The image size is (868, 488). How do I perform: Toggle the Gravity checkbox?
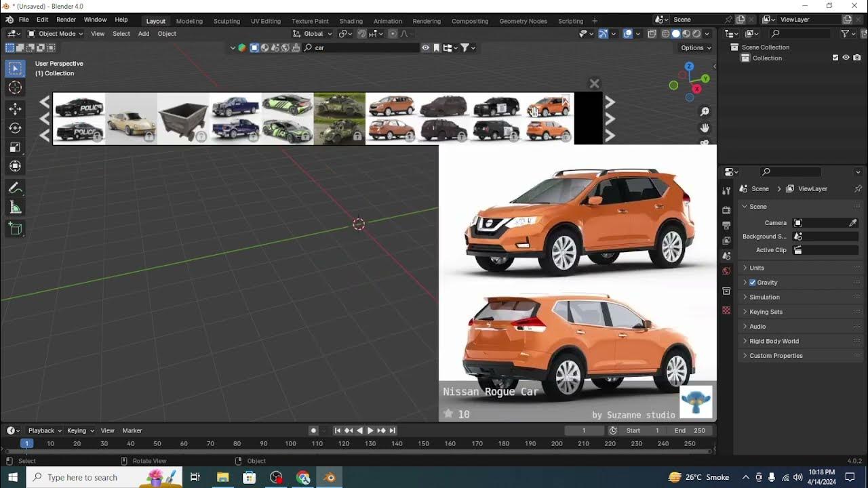pyautogui.click(x=752, y=283)
